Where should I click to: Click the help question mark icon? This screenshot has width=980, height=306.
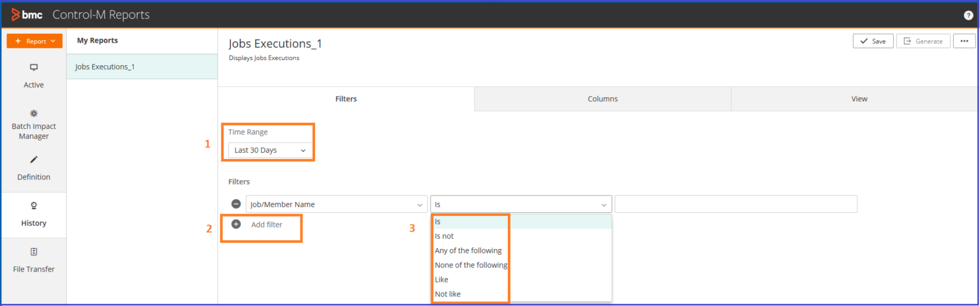pos(968,15)
